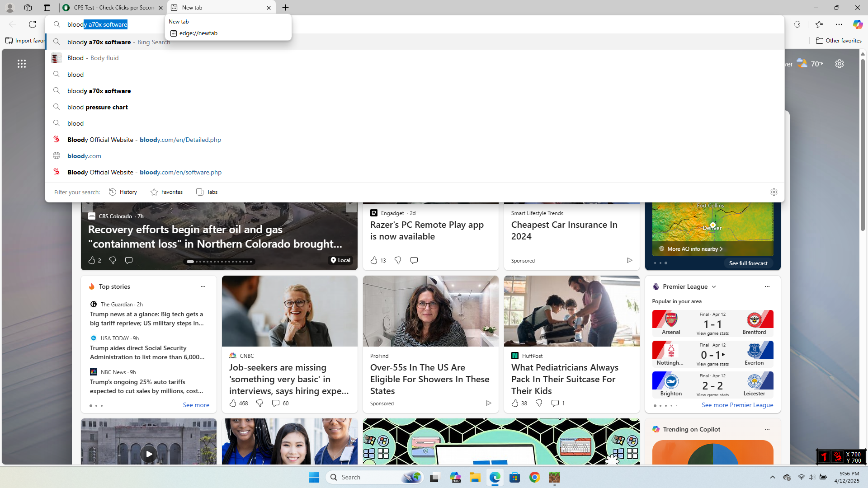Open Settings and more ellipsis menu
The width and height of the screenshot is (868, 488).
tap(839, 24)
